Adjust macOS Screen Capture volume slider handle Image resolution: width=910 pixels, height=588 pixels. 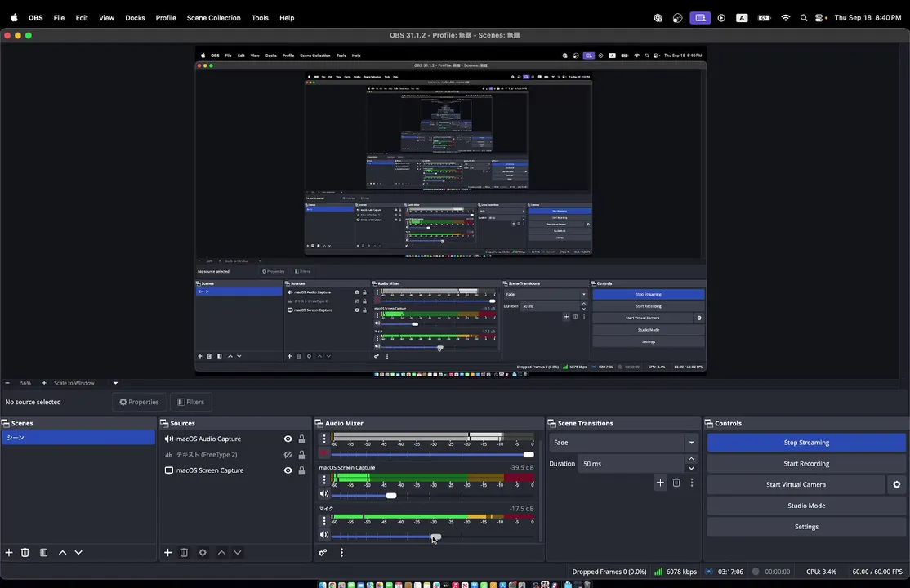click(x=391, y=496)
